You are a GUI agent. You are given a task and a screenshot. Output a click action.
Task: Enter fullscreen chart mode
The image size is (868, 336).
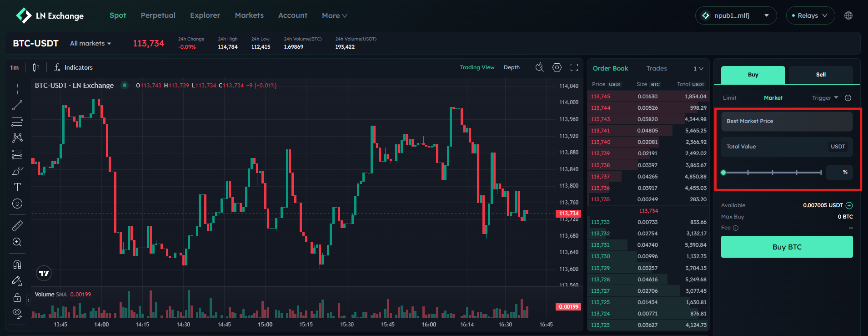574,67
